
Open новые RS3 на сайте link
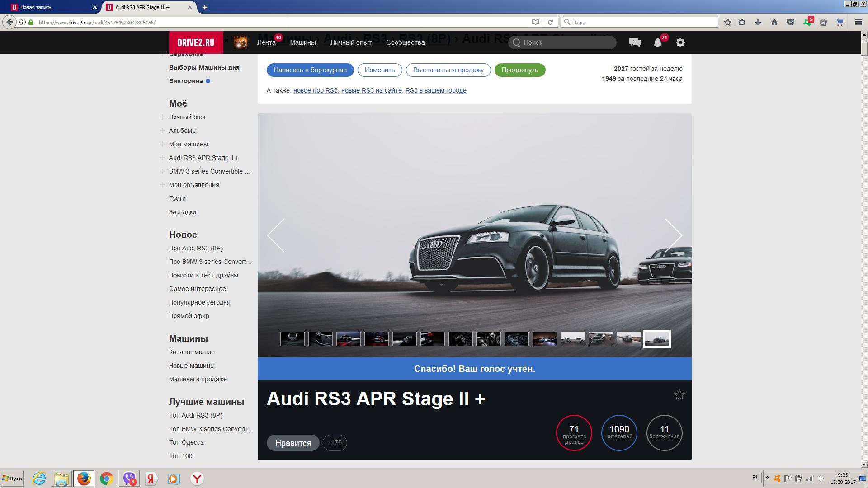click(x=372, y=90)
